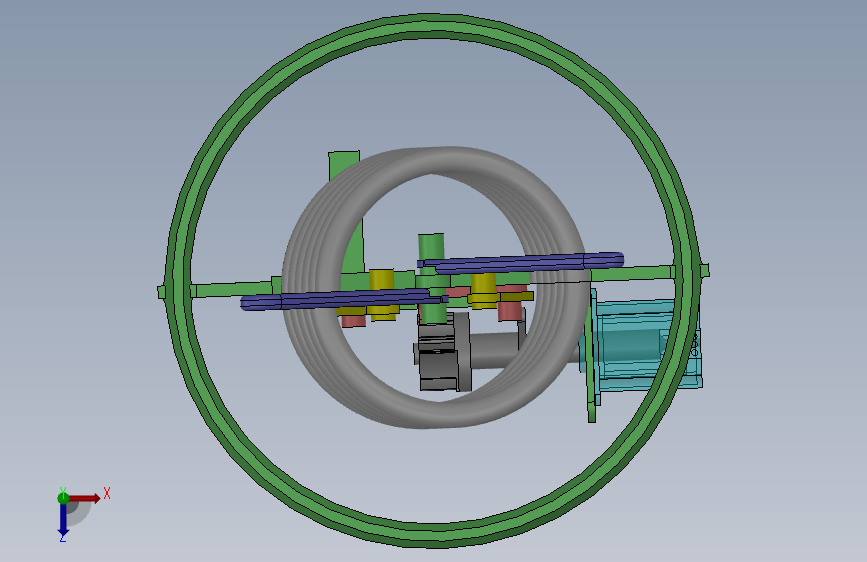Screen dimensions: 867x562
Task: Click the green Y axis origin ball
Action: [63, 498]
